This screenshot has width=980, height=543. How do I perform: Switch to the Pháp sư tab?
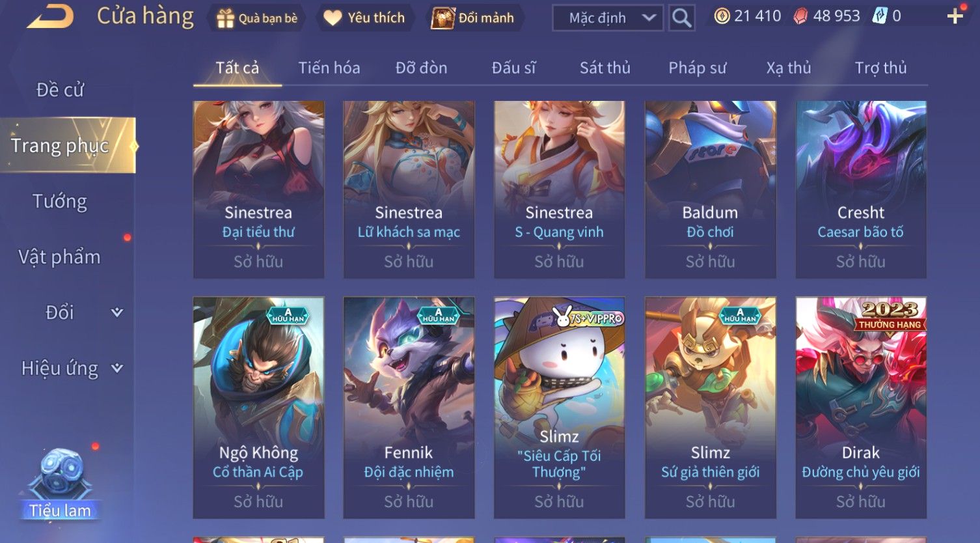(697, 68)
